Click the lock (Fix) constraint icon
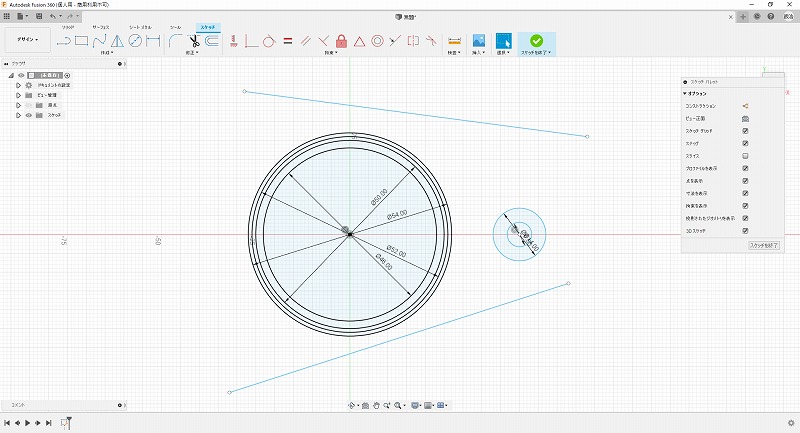This screenshot has height=433, width=800. coord(342,41)
